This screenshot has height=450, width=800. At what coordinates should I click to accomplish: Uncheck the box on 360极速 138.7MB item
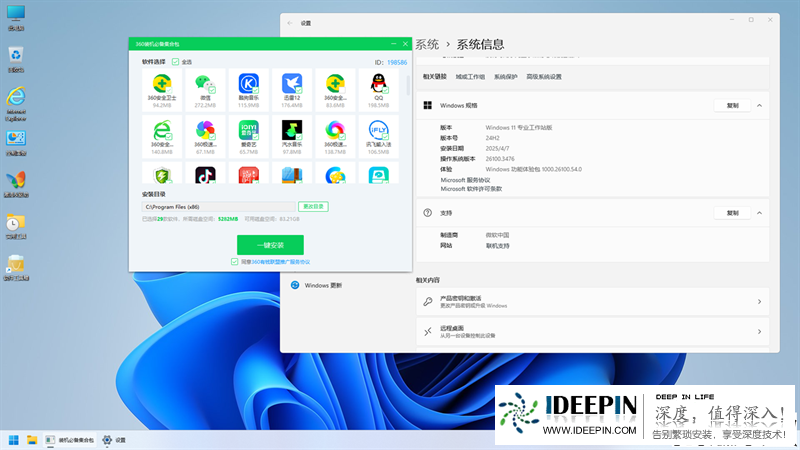click(x=342, y=137)
